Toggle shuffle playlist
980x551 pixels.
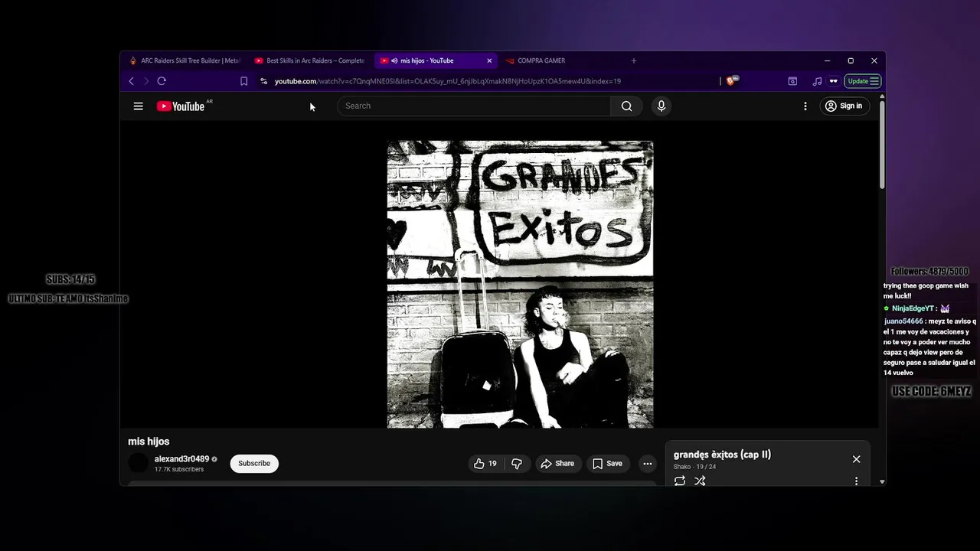tap(700, 481)
